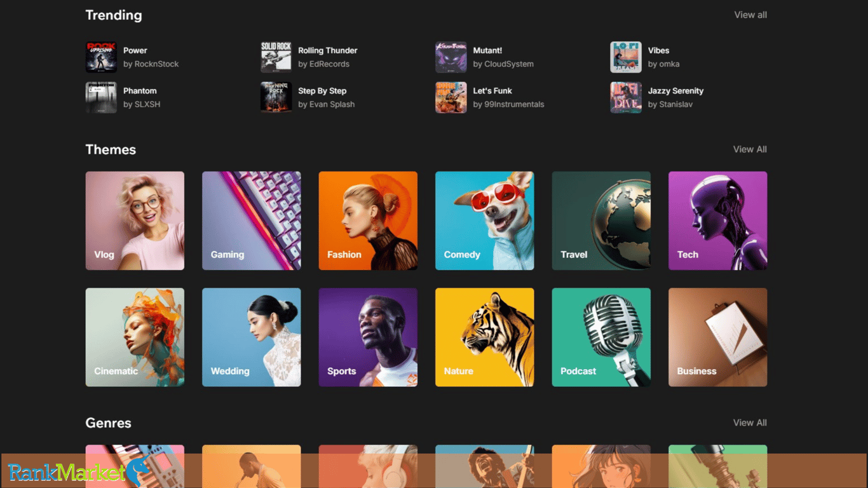The width and height of the screenshot is (868, 488).
Task: Open the Comedy theme card
Action: [485, 220]
